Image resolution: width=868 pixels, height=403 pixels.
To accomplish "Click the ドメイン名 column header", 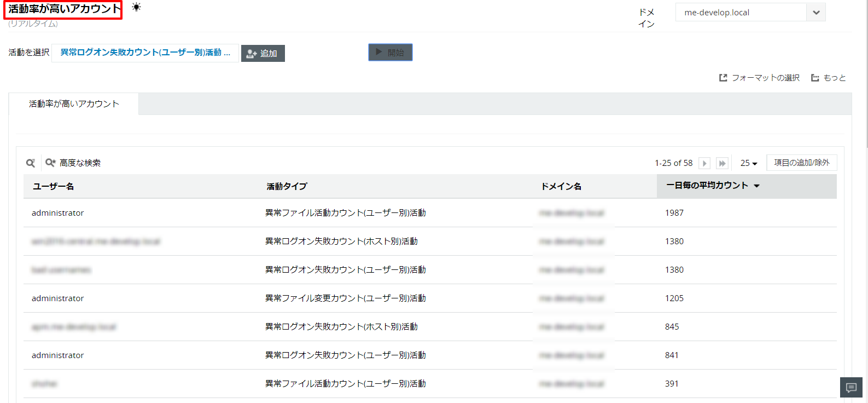I will point(561,187).
